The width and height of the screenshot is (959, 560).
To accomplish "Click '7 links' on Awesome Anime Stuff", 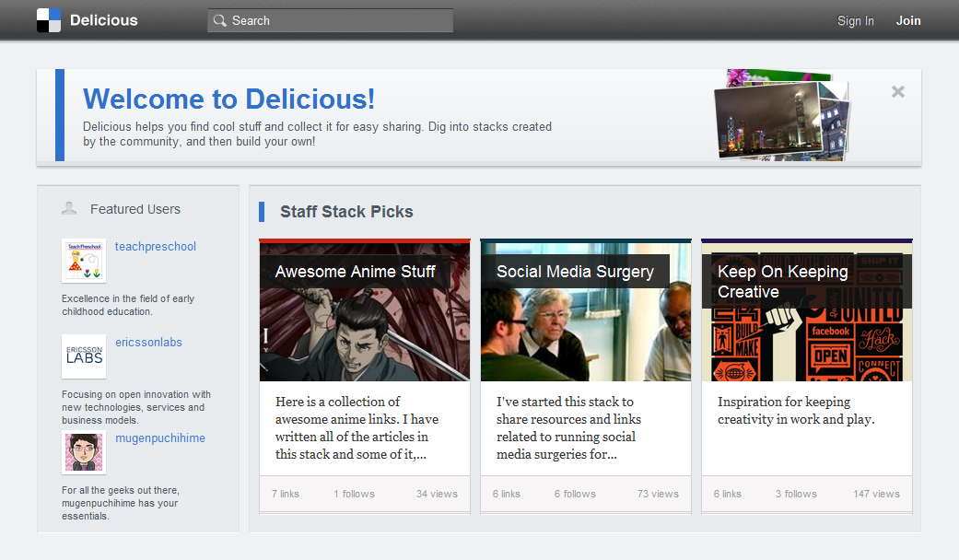I will tap(286, 494).
